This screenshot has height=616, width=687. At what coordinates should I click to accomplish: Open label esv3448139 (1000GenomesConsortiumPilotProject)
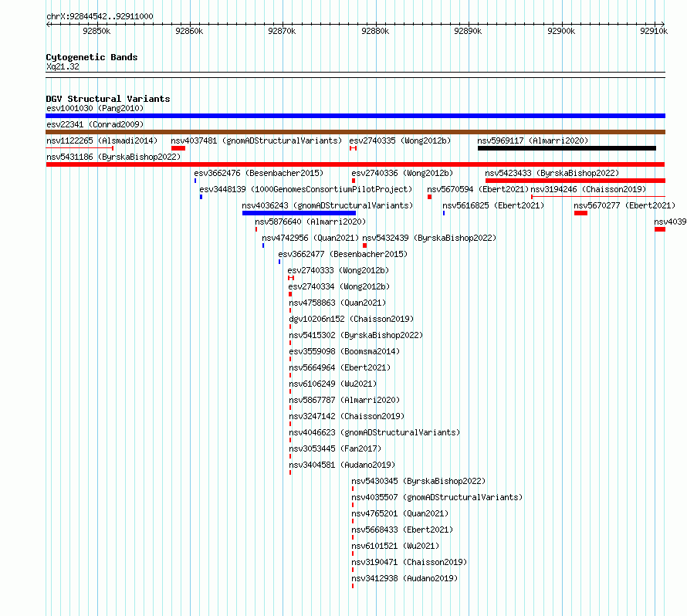click(306, 189)
